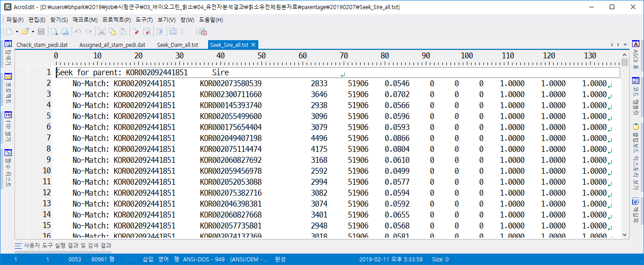The width and height of the screenshot is (644, 265).
Task: Open the 도움말(H) menu
Action: (x=211, y=20)
